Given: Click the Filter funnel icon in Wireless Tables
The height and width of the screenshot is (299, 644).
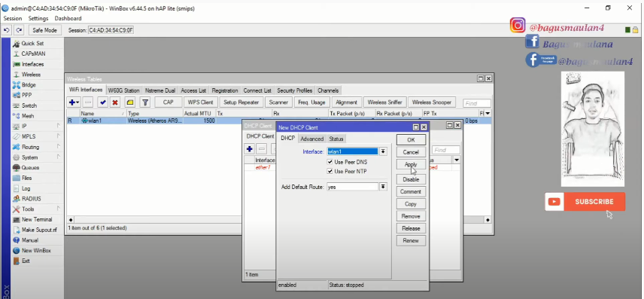Looking at the screenshot, I should coord(145,102).
